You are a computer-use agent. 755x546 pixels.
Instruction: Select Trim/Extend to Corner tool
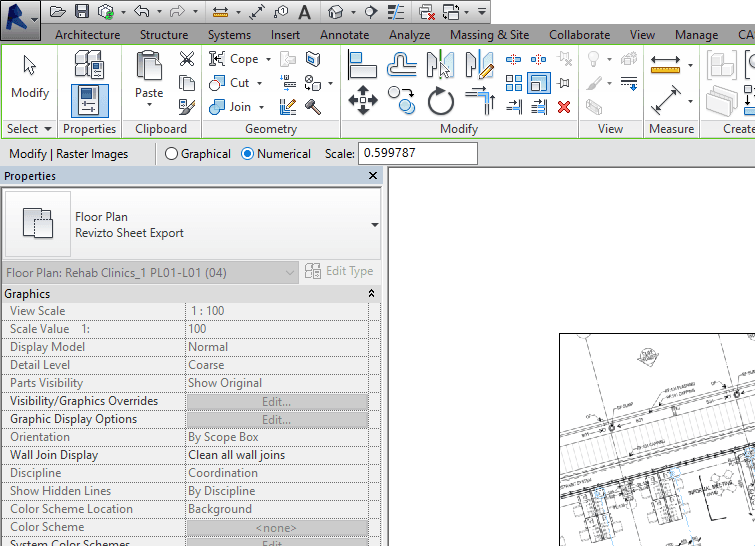click(480, 100)
